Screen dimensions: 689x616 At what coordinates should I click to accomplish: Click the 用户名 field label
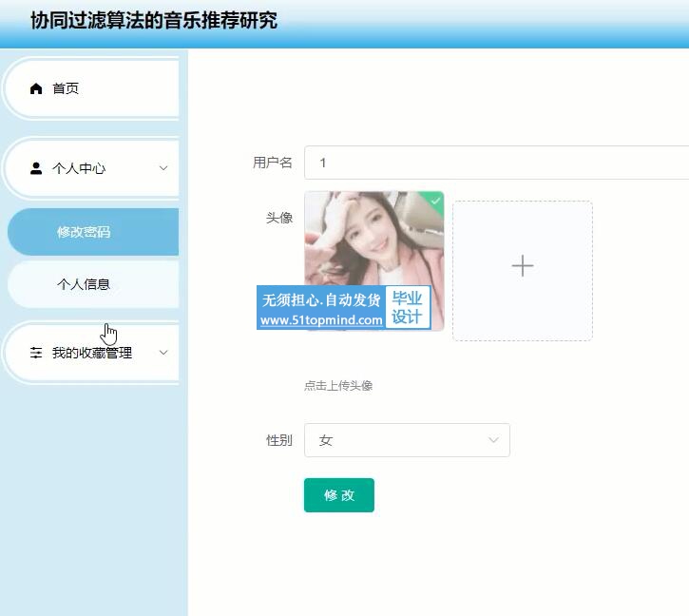273,163
